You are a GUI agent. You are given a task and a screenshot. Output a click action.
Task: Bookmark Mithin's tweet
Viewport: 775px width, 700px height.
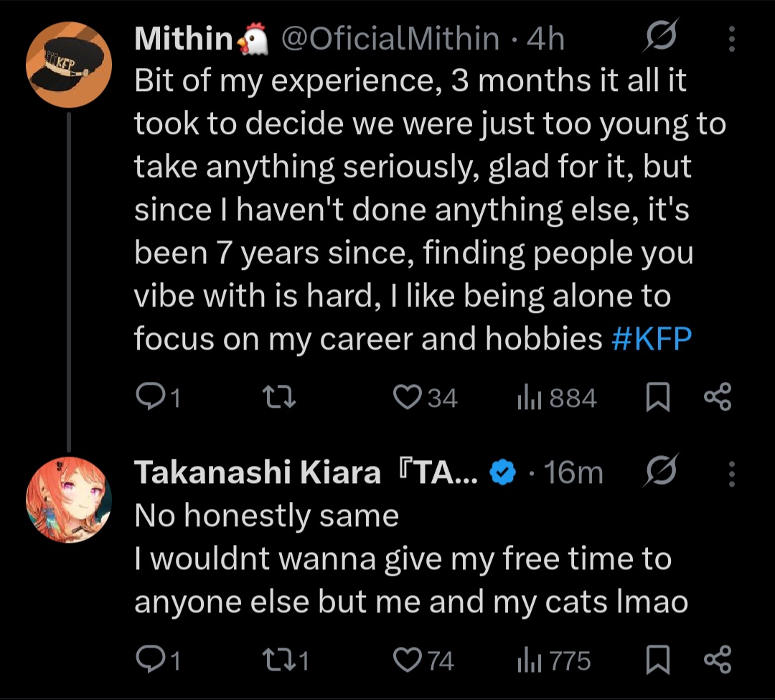pos(657,398)
